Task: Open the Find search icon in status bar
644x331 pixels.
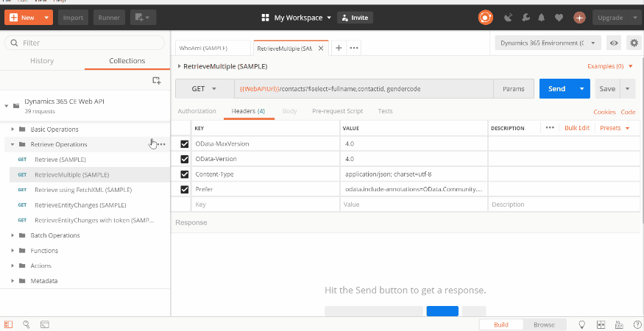Action: pos(26,324)
